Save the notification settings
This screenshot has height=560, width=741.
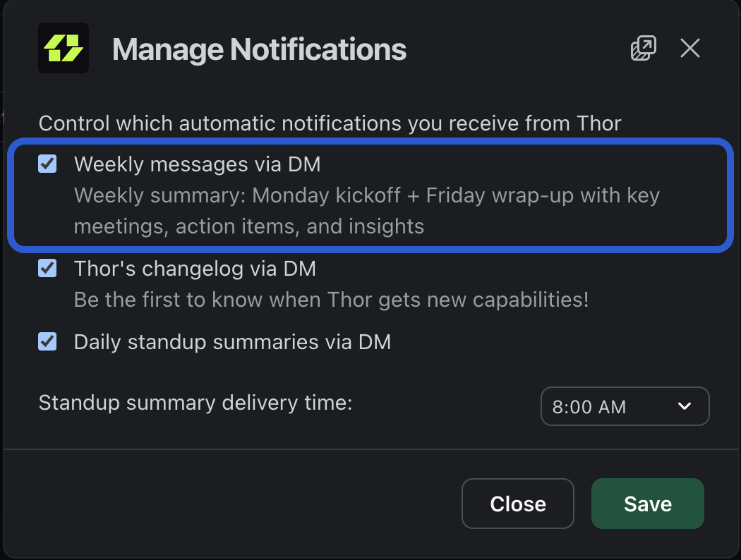pyautogui.click(x=647, y=504)
